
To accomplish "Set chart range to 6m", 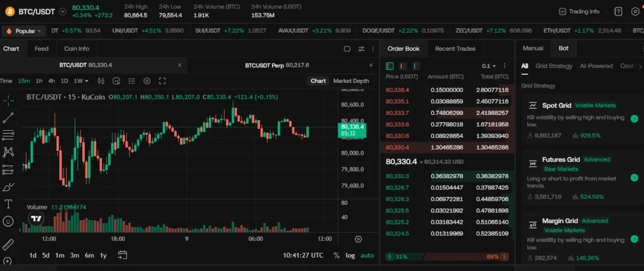I will tap(89, 255).
